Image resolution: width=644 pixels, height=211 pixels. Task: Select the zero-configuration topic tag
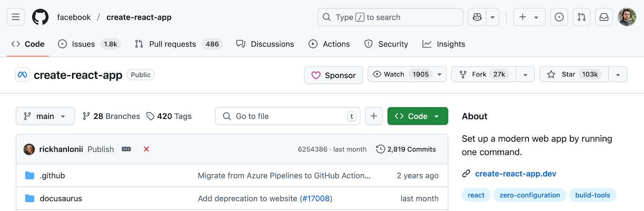tap(530, 195)
